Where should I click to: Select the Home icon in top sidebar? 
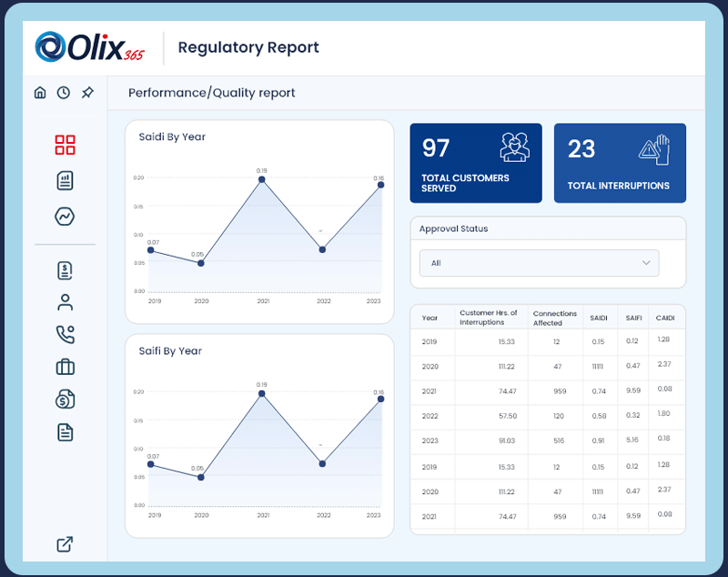click(x=40, y=92)
